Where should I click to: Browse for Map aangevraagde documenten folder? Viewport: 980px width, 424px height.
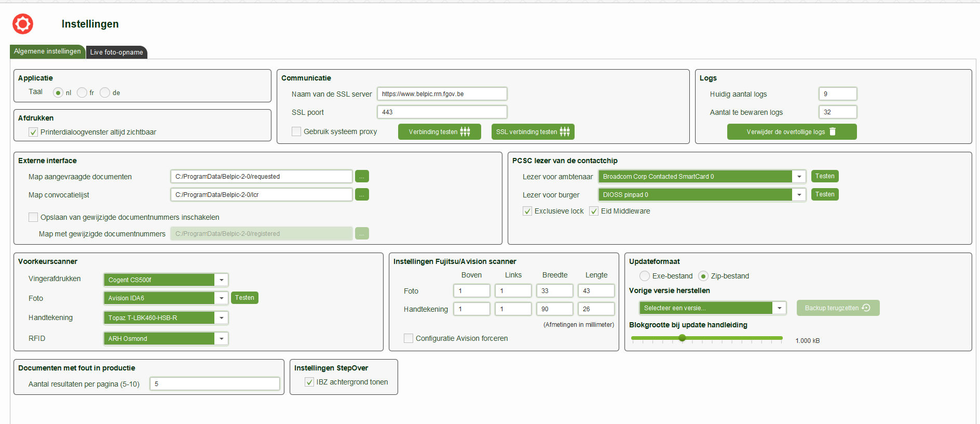click(x=362, y=177)
